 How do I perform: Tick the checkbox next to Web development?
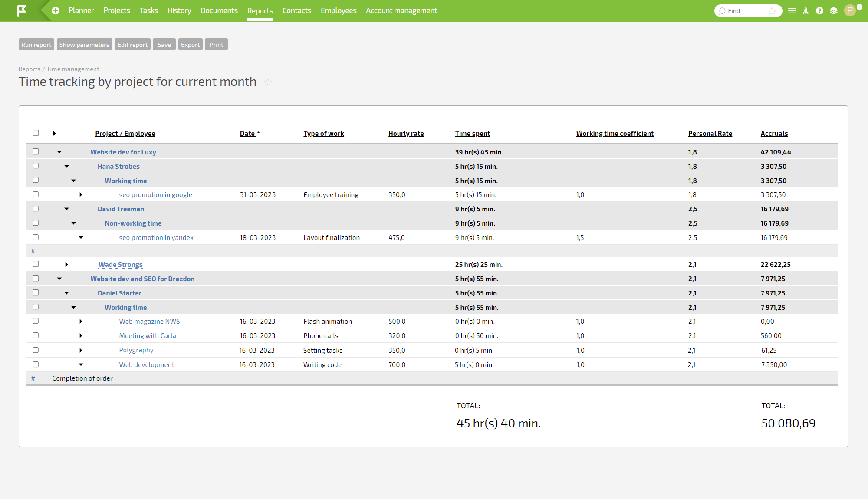pos(36,364)
